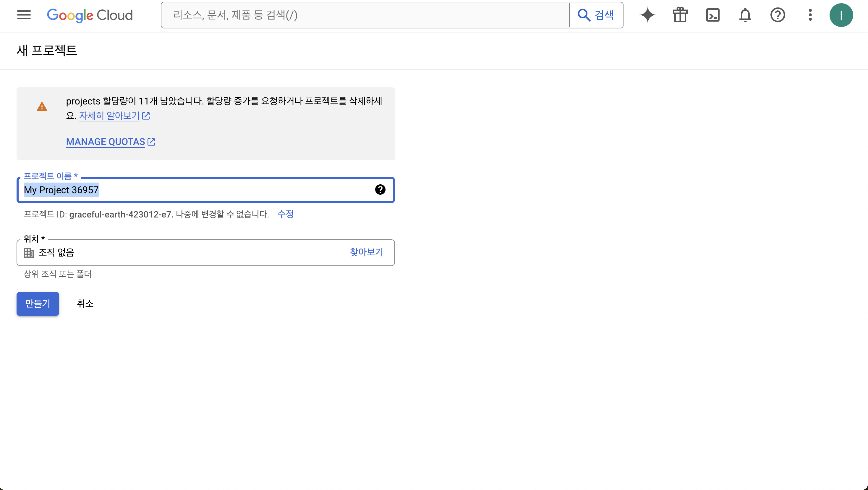Focus the resource search input field
Screen dimensions: 868x490
coord(365,15)
